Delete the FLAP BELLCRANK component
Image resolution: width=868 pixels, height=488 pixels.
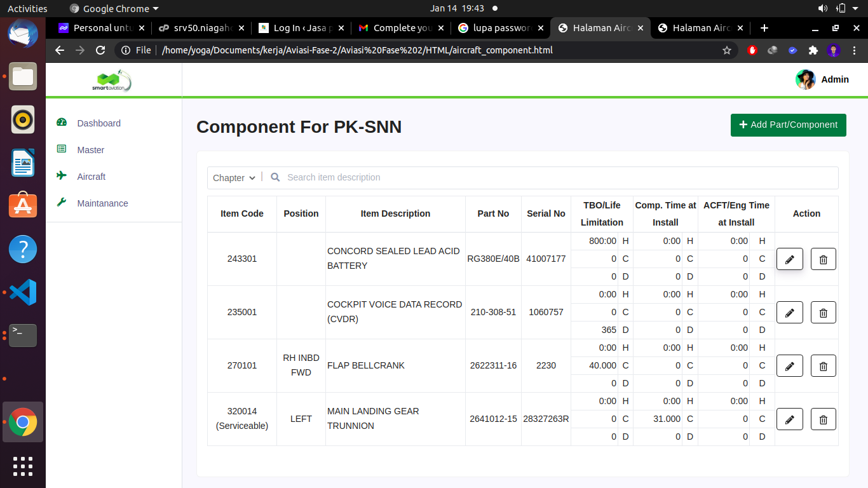(x=823, y=366)
